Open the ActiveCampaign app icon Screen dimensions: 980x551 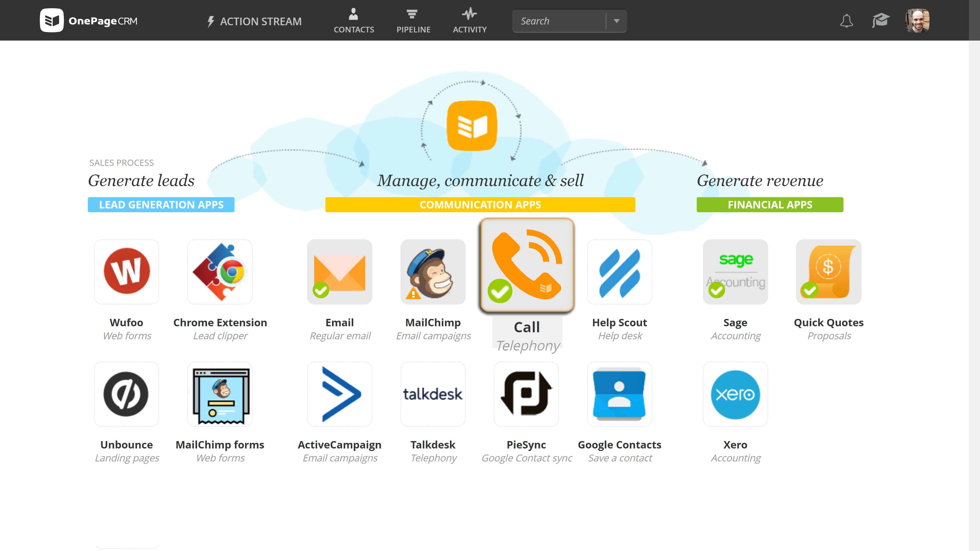click(x=339, y=394)
